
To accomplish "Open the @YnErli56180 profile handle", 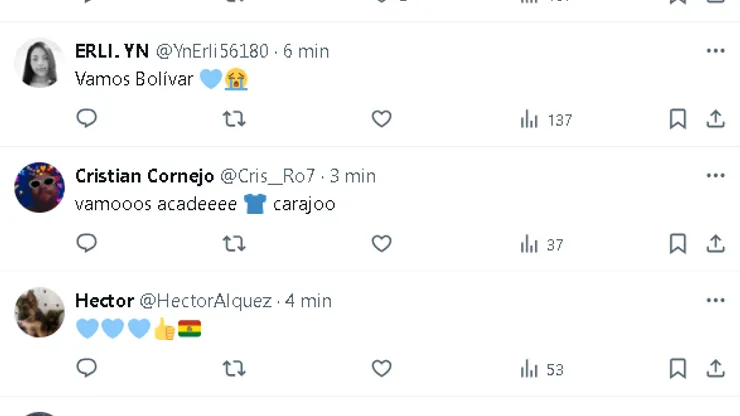I will tap(212, 51).
